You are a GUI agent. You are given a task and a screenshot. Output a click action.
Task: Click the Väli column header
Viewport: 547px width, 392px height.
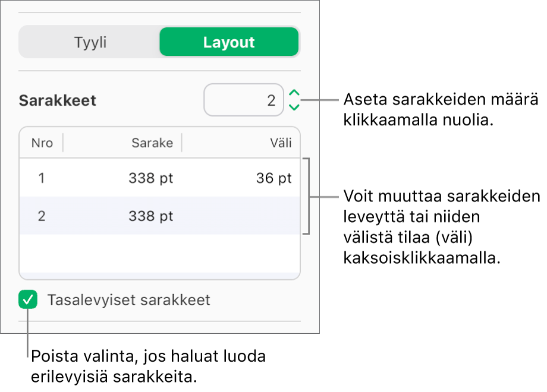coord(277,143)
